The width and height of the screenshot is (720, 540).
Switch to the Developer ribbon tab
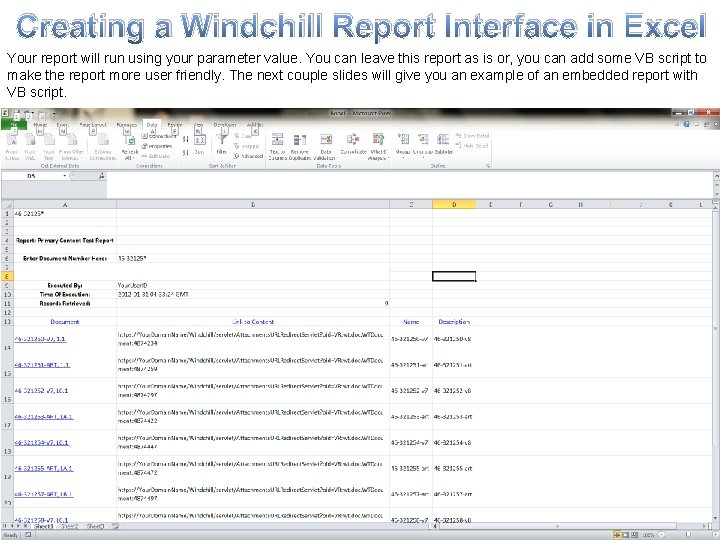225,125
